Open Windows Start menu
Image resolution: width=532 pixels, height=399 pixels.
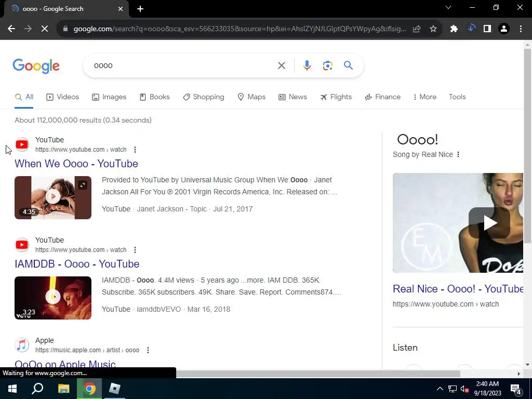[x=12, y=389]
